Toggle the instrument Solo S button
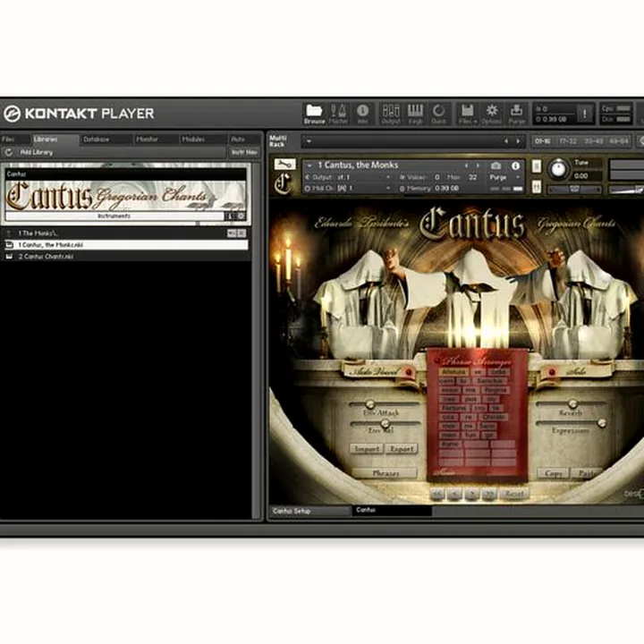 (537, 166)
